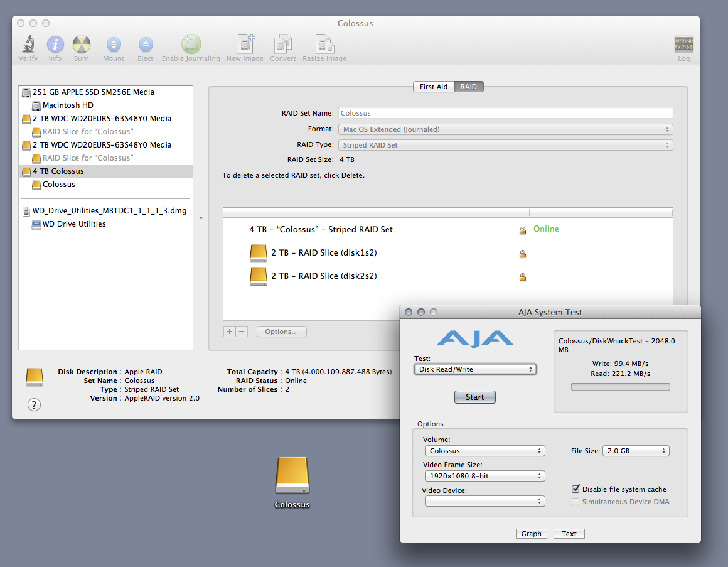The width and height of the screenshot is (728, 567).
Task: Click the Verify microscope toolbar icon
Action: (x=28, y=45)
